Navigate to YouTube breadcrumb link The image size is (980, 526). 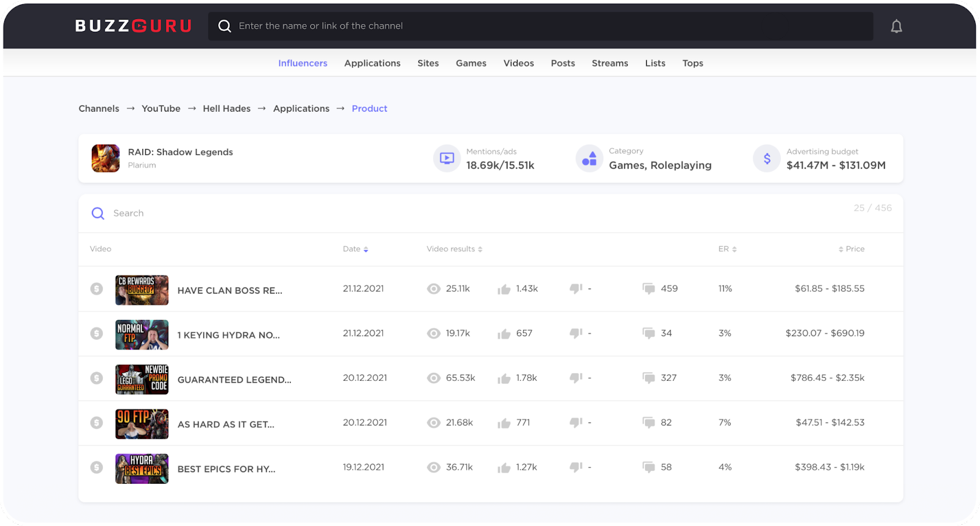tap(161, 109)
